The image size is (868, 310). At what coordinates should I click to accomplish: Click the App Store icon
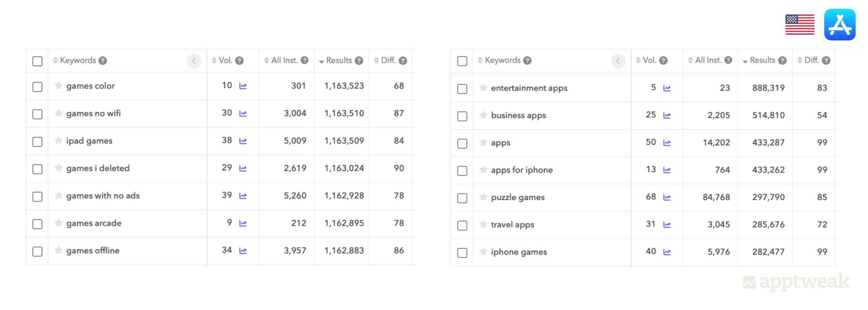tap(840, 25)
